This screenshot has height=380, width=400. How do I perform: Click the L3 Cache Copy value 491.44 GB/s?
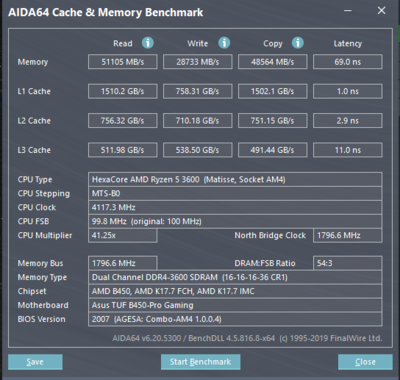tap(273, 150)
